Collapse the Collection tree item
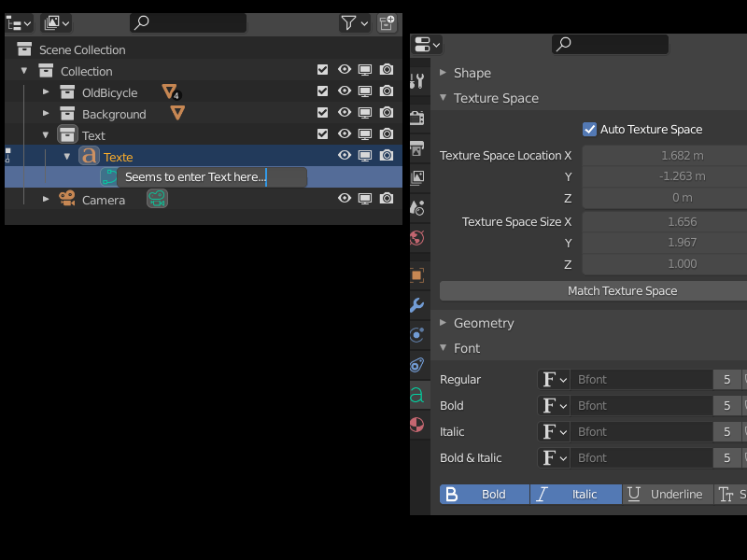The image size is (747, 560). coord(24,71)
